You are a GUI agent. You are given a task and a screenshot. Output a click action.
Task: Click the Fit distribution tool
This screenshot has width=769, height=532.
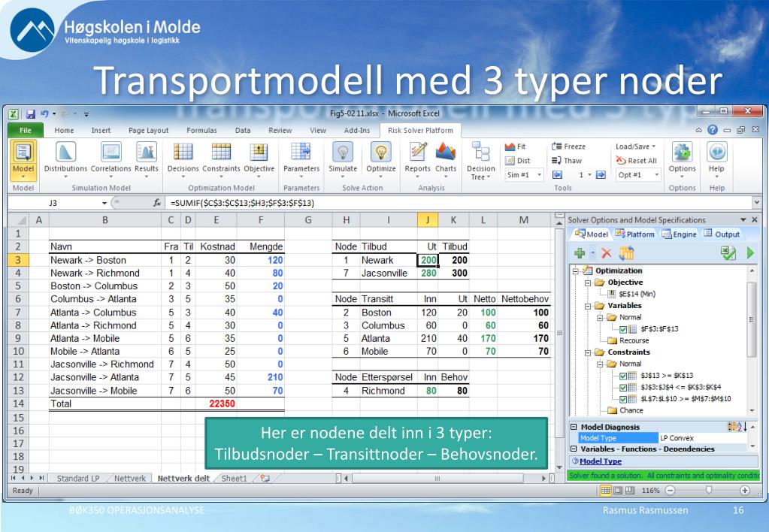tap(515, 147)
